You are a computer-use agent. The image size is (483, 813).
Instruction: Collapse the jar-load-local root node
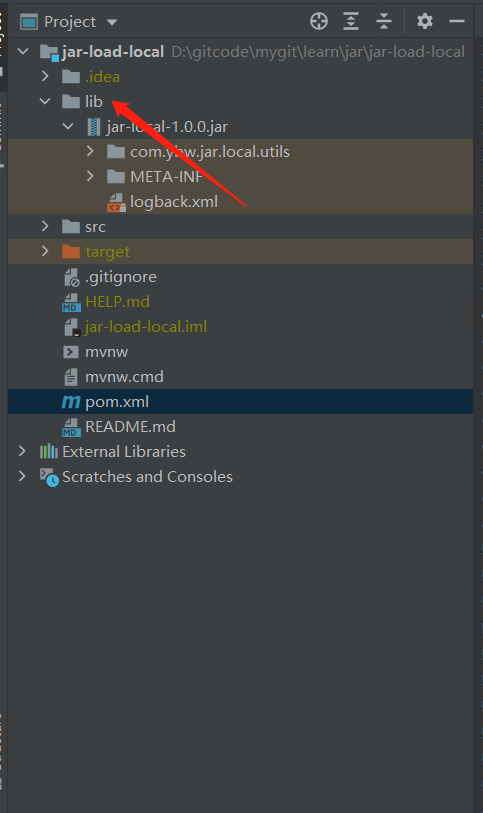click(x=23, y=51)
